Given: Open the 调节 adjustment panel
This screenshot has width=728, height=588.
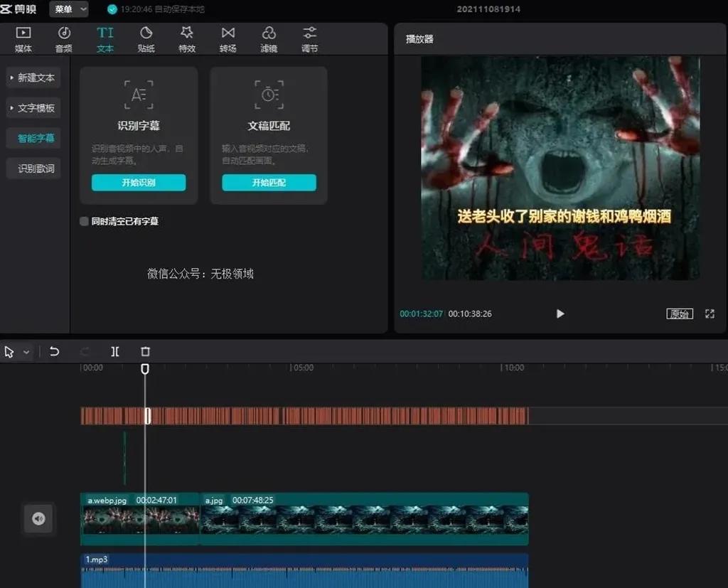Looking at the screenshot, I should (x=309, y=38).
